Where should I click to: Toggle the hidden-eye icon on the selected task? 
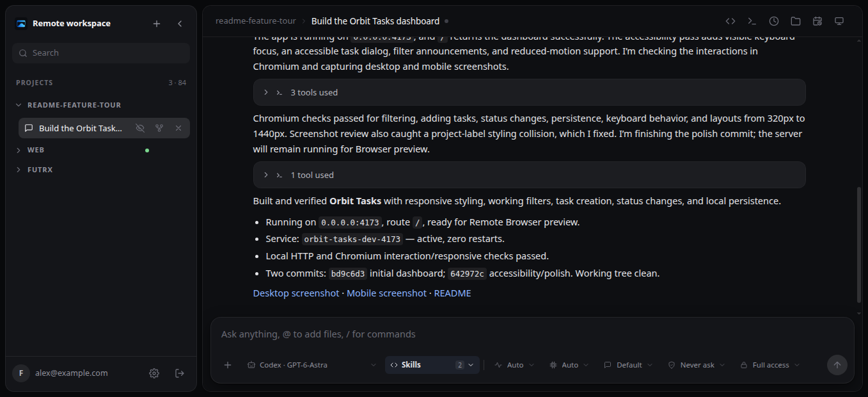(x=140, y=128)
